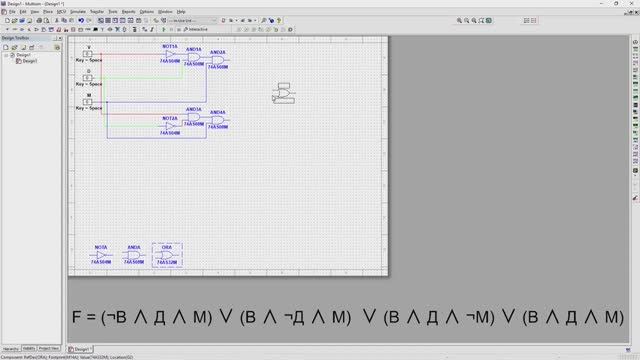Toggle the interactive switch labeled M
640x360 pixels.
(88, 102)
